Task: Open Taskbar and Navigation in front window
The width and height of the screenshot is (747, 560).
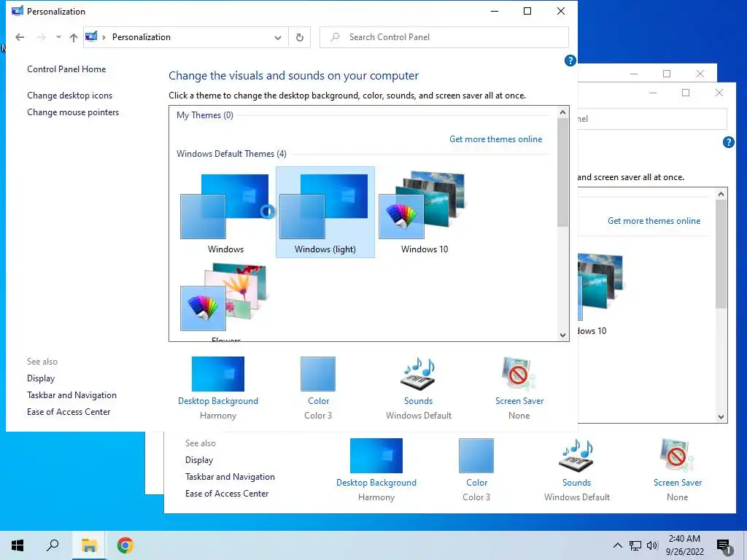Action: (71, 395)
